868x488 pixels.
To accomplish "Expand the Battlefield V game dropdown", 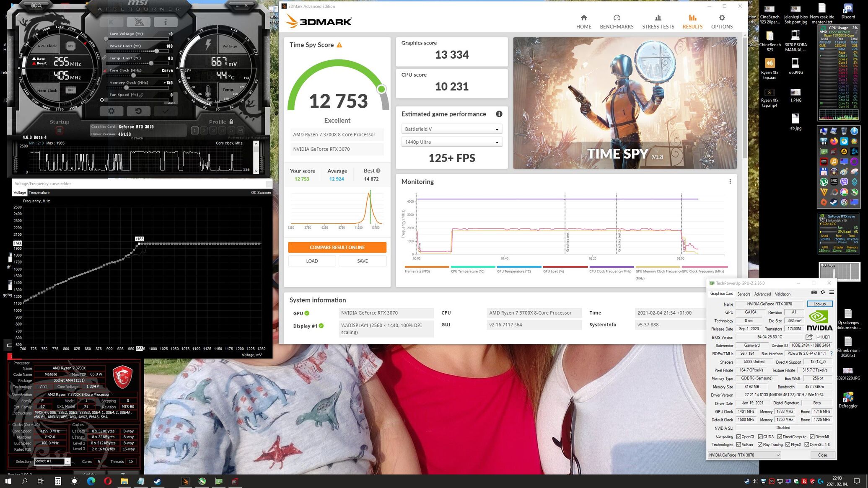I will [x=451, y=129].
